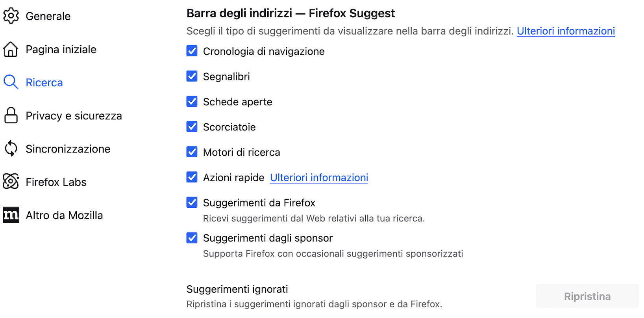Disable Suggerimenti da Firefox
644x318 pixels.
pos(192,202)
